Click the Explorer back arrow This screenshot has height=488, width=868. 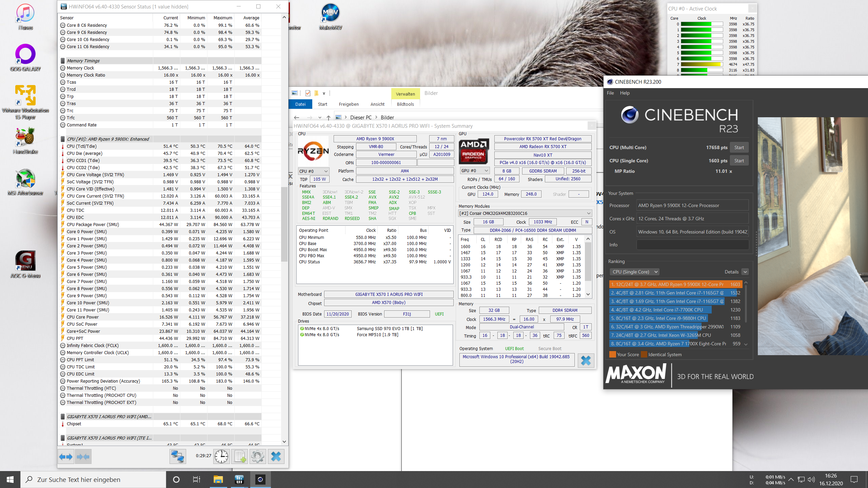tap(297, 118)
